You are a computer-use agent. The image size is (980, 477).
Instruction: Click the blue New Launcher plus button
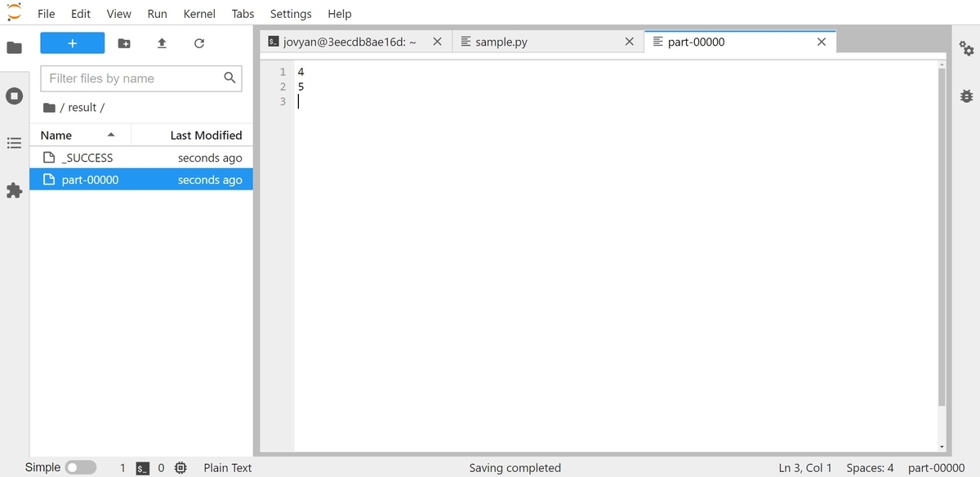(73, 43)
